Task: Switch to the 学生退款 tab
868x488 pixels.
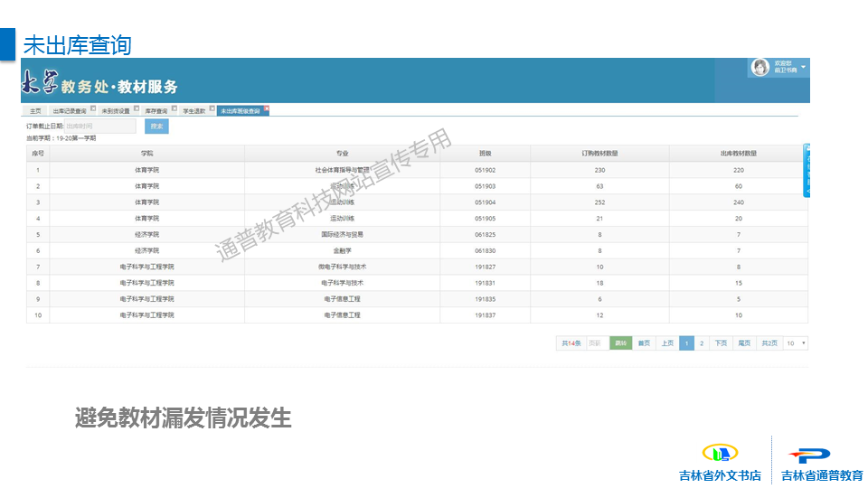Action: tap(193, 111)
